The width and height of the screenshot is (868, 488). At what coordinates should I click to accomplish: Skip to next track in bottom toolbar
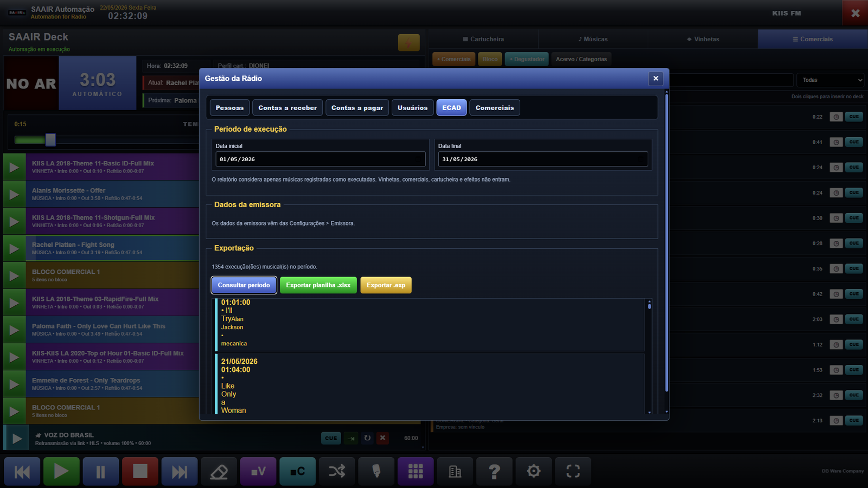[180, 471]
